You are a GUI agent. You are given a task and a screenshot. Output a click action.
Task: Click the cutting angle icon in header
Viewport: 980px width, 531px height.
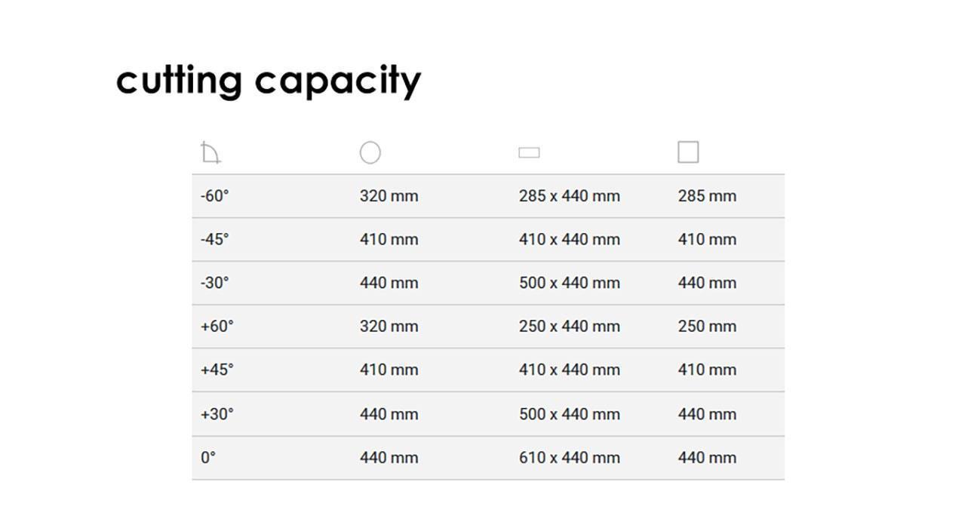(x=211, y=153)
